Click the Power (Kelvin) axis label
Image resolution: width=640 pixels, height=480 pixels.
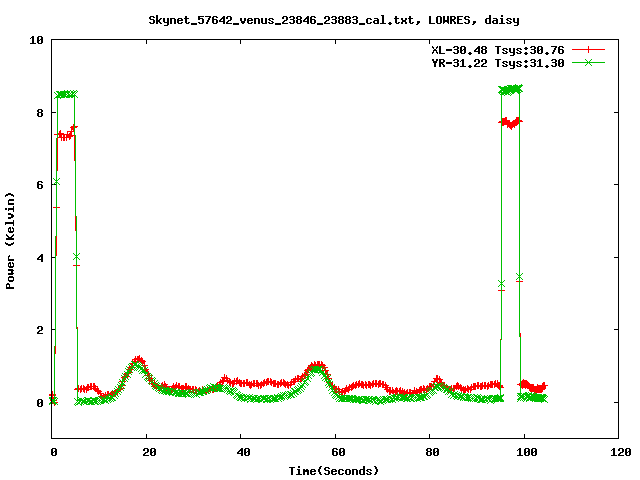10,241
